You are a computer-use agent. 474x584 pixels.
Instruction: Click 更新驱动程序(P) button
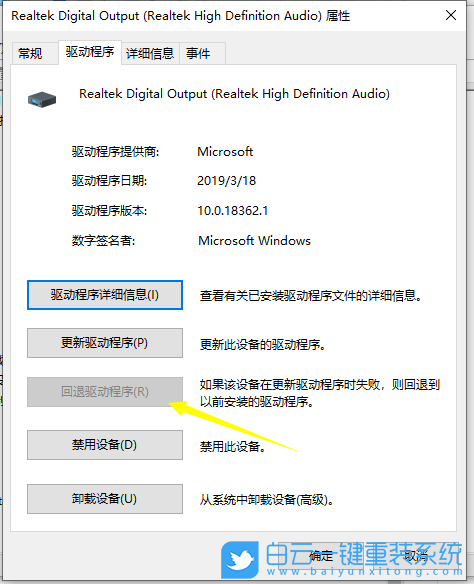click(x=105, y=343)
